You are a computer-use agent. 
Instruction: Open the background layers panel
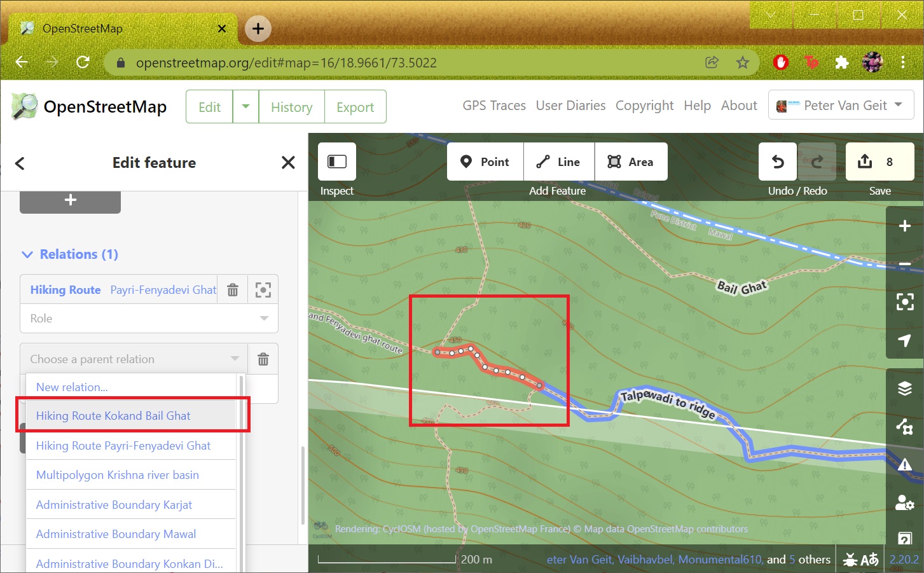point(905,388)
